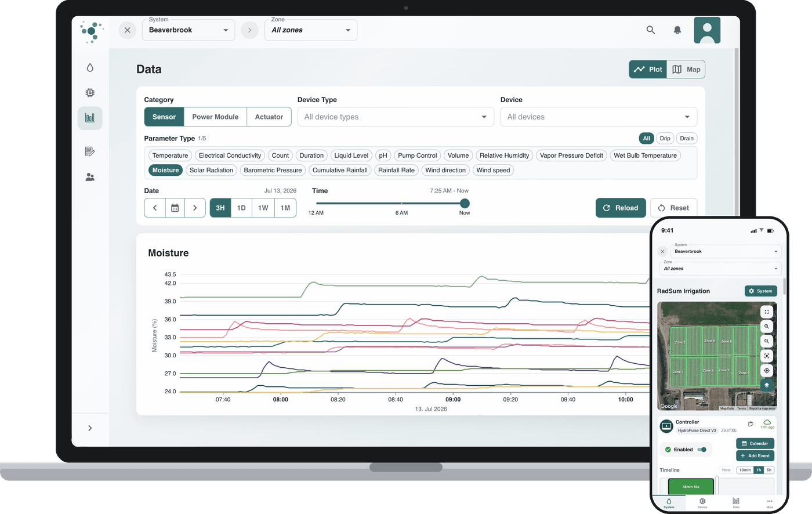
Task: Click the forward chevron next to System
Action: 250,30
